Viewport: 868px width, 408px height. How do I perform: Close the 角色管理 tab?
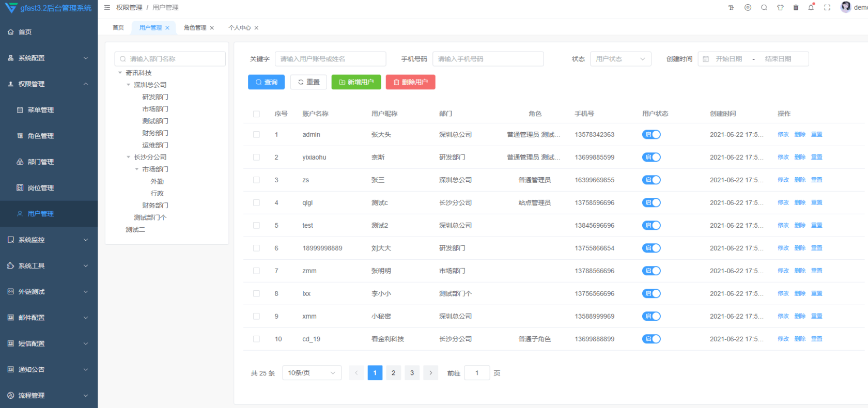pyautogui.click(x=212, y=28)
